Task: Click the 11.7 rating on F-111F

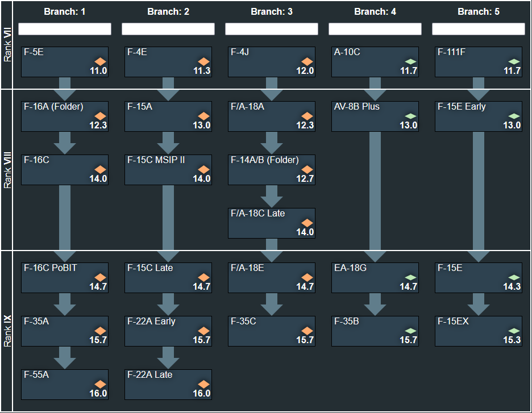Action: click(x=512, y=71)
